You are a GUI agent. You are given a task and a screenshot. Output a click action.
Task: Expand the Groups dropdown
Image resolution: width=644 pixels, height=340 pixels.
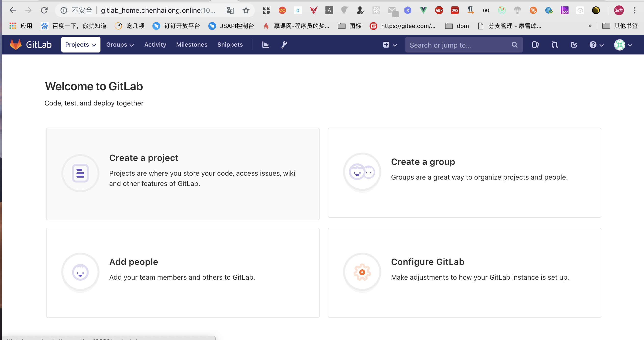point(120,45)
